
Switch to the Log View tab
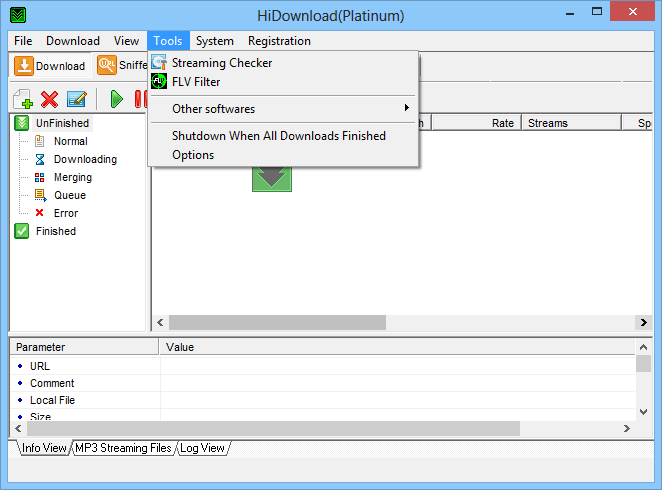coord(202,448)
